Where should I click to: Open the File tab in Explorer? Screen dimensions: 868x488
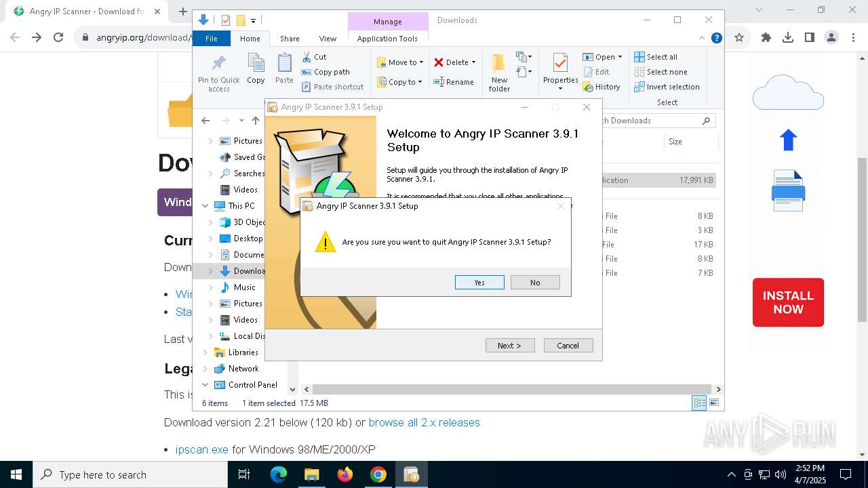point(212,39)
